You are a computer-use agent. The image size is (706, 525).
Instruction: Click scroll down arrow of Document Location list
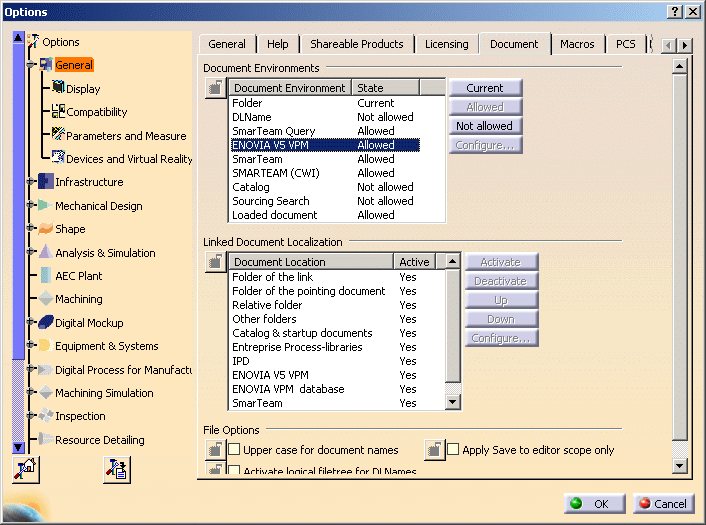coord(453,402)
